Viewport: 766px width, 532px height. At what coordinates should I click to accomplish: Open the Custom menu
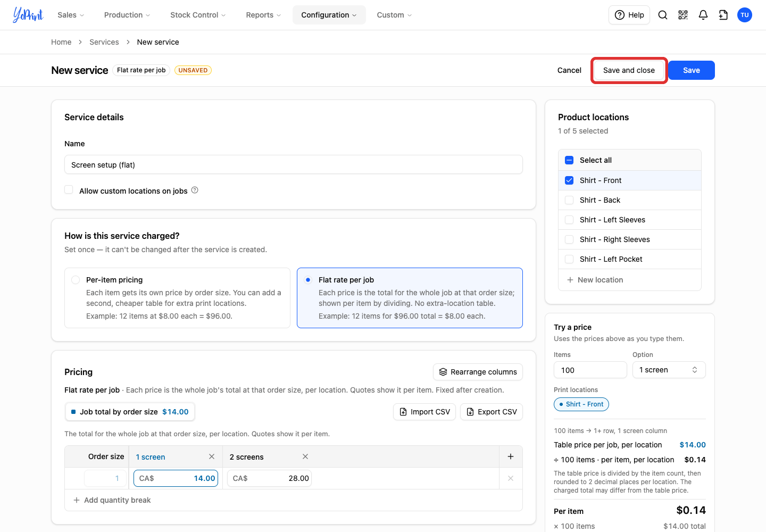click(x=394, y=15)
